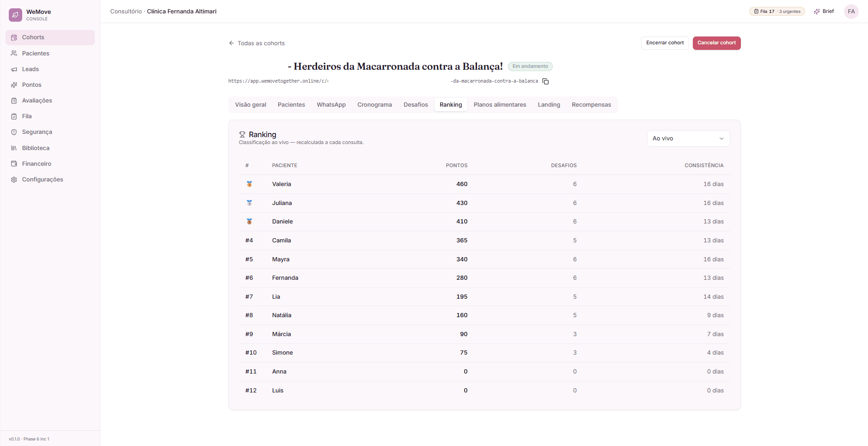Image resolution: width=868 pixels, height=446 pixels.
Task: Click the Em andamento status badge
Action: click(x=530, y=66)
